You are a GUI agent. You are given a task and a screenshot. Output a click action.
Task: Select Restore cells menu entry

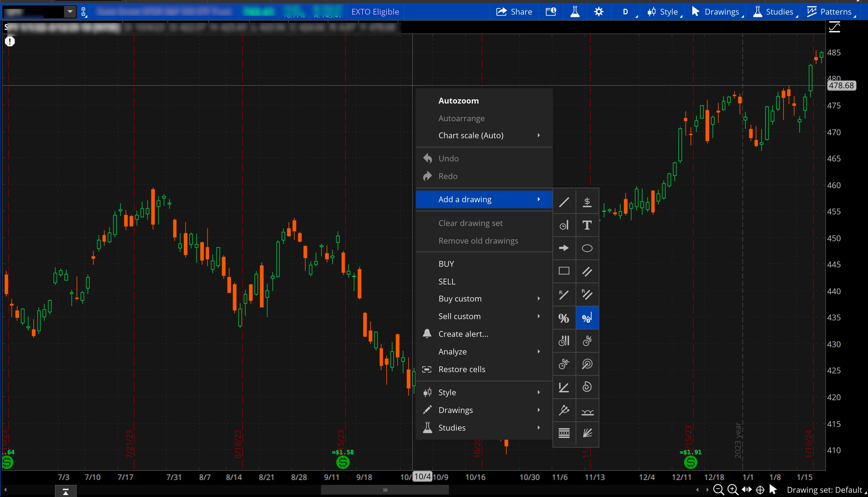tap(484, 369)
